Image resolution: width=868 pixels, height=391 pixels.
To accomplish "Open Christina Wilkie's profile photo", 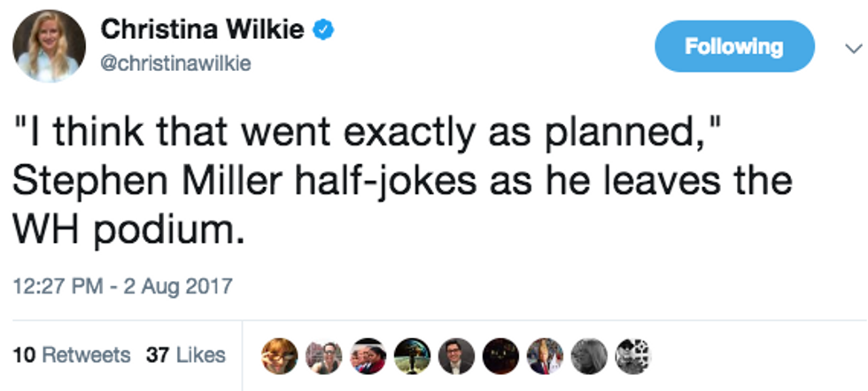I will [50, 46].
